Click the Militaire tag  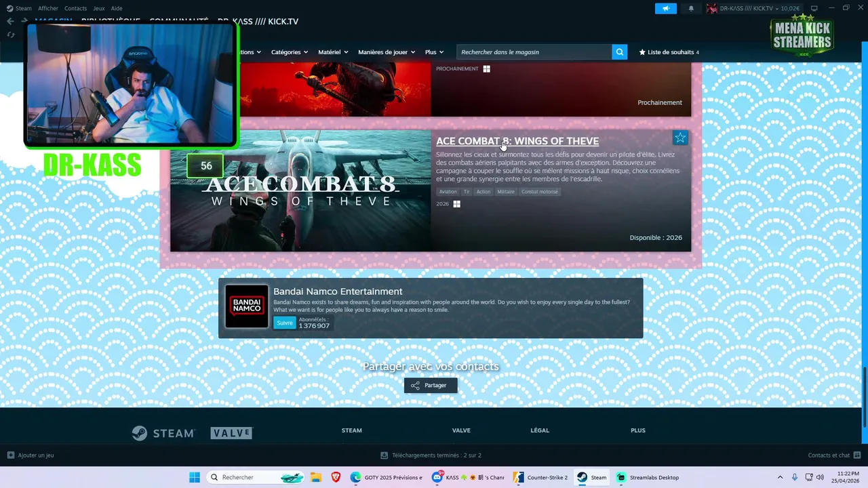[506, 192]
